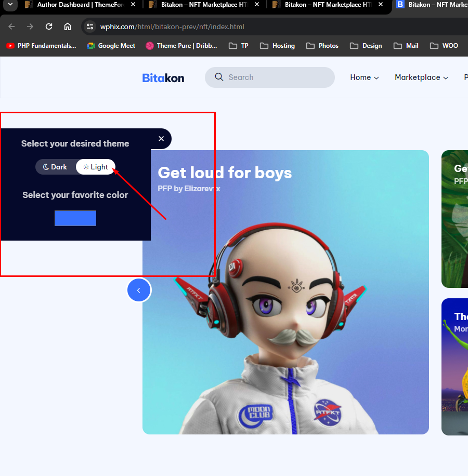Open the WOO bookmarks folder
468x476 pixels.
click(444, 46)
